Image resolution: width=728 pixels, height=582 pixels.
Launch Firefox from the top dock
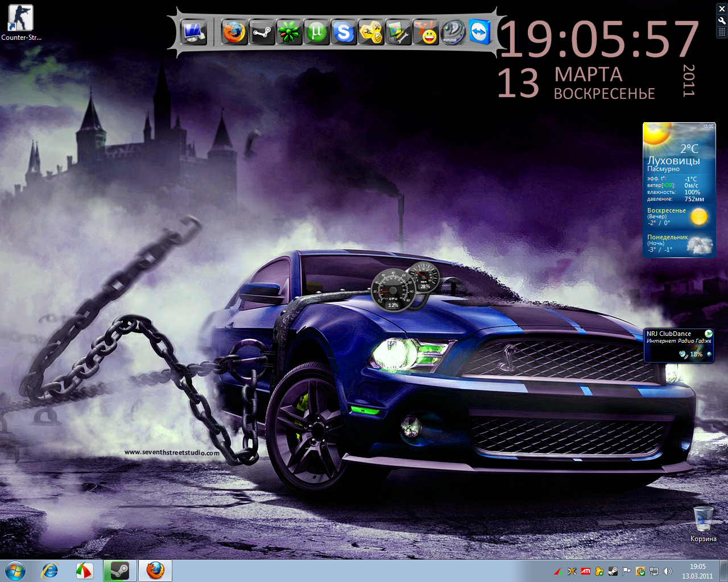point(233,32)
